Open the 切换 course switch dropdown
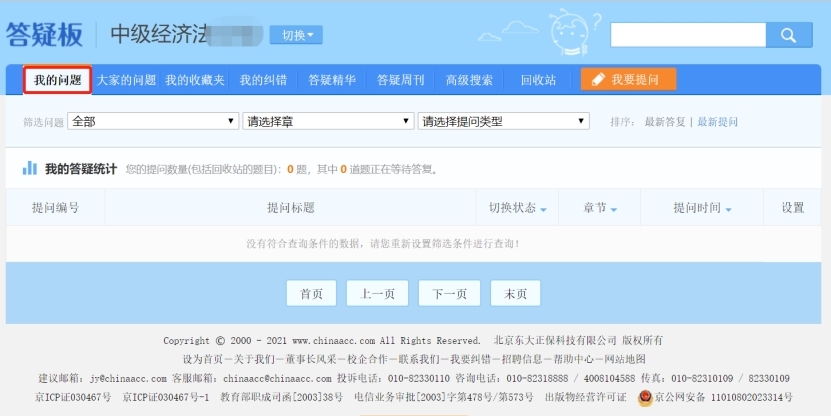831x416 pixels. (296, 35)
